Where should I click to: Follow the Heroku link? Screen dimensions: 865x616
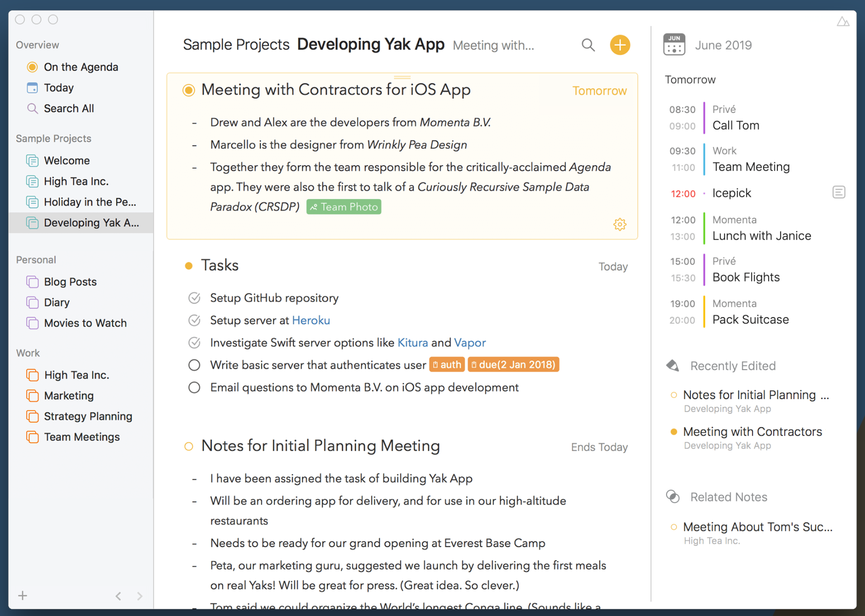click(311, 321)
